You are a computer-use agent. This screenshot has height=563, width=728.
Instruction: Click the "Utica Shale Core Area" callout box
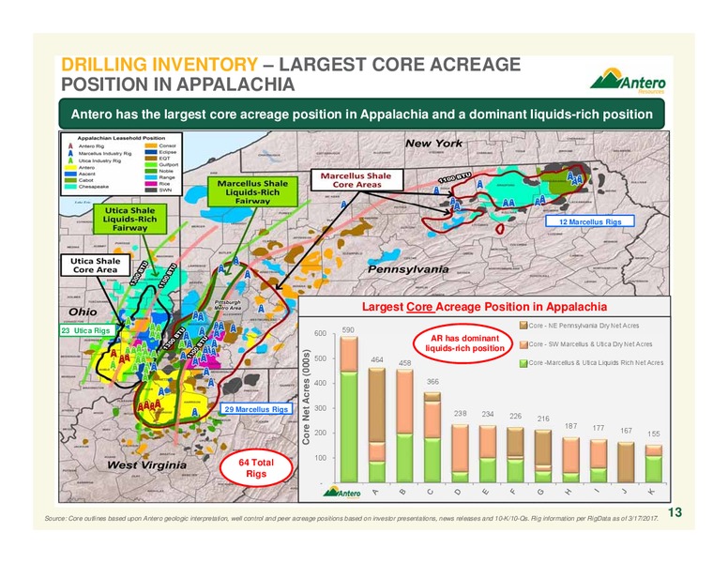[95, 266]
